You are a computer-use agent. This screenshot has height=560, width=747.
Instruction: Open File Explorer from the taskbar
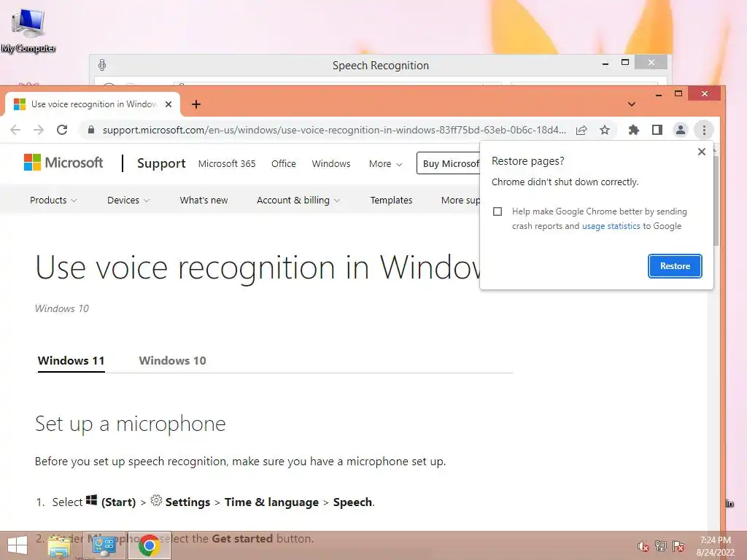click(x=60, y=545)
